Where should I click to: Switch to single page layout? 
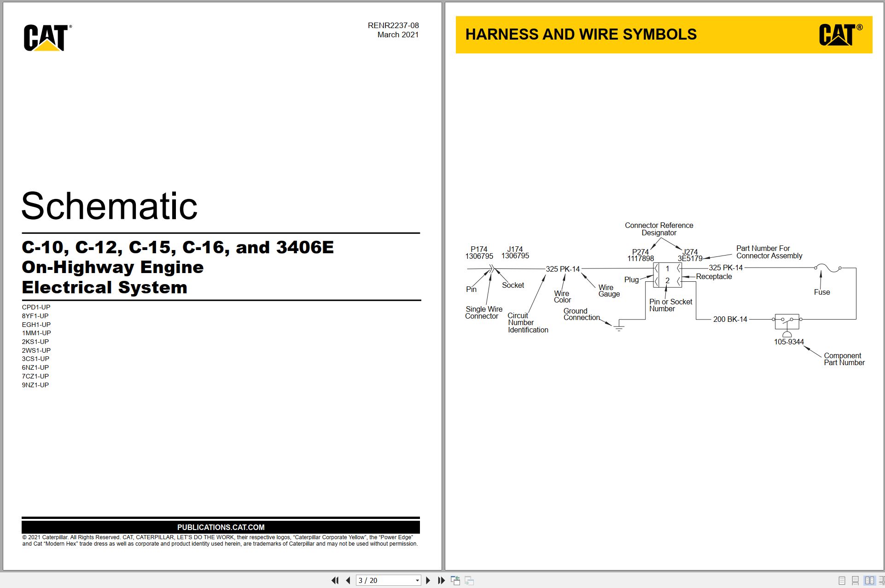pyautogui.click(x=842, y=581)
